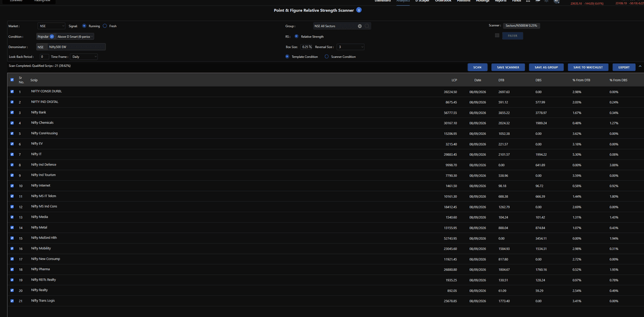Viewport: 644px width, 317px height.
Task: Uncheck the Nifty Pharma row checkbox
Action: tap(12, 269)
